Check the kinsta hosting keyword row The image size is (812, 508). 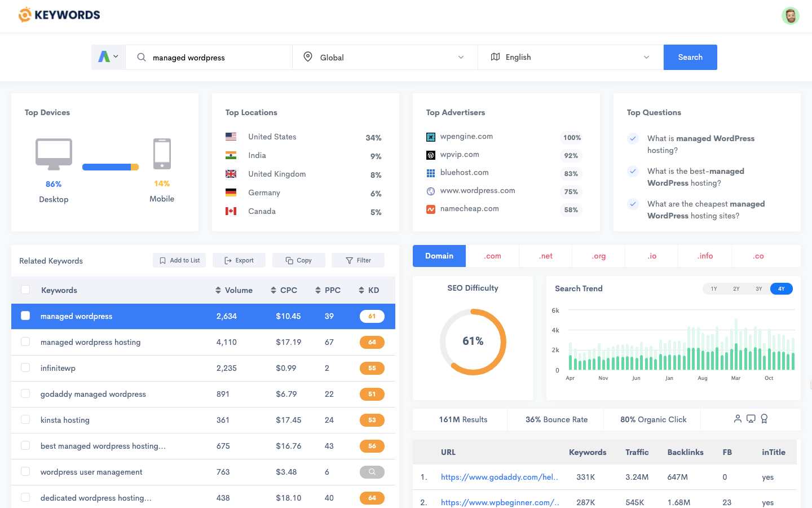(x=25, y=420)
